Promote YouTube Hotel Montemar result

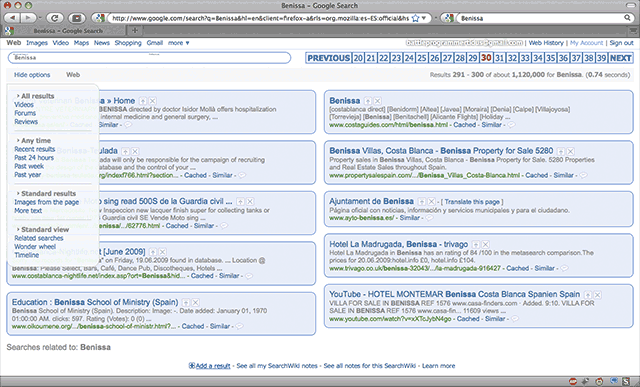(588, 295)
